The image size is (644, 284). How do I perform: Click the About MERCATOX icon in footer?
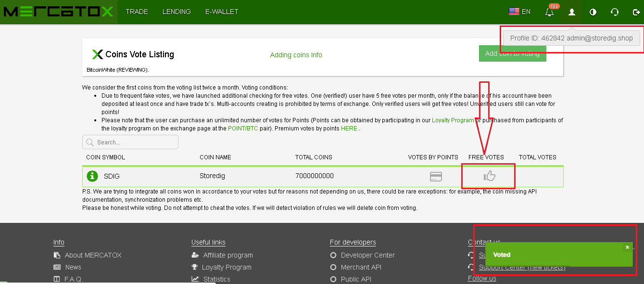pyautogui.click(x=57, y=255)
